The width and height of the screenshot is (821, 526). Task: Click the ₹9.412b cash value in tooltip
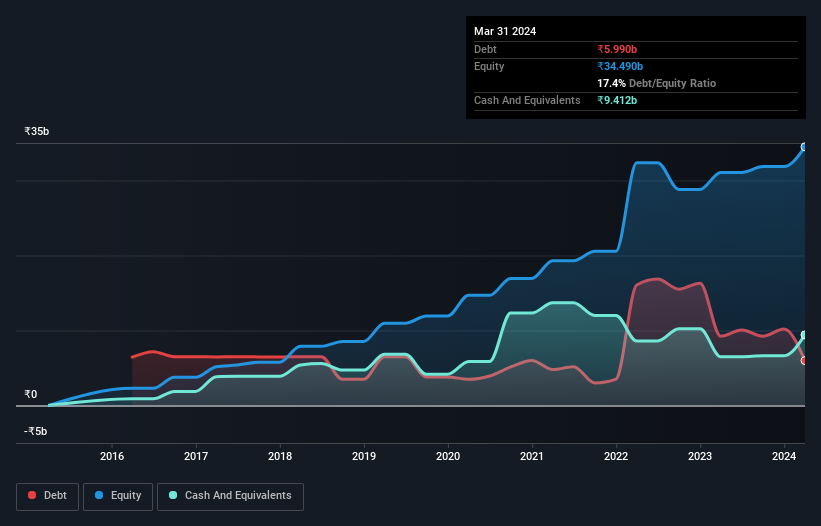pyautogui.click(x=617, y=100)
